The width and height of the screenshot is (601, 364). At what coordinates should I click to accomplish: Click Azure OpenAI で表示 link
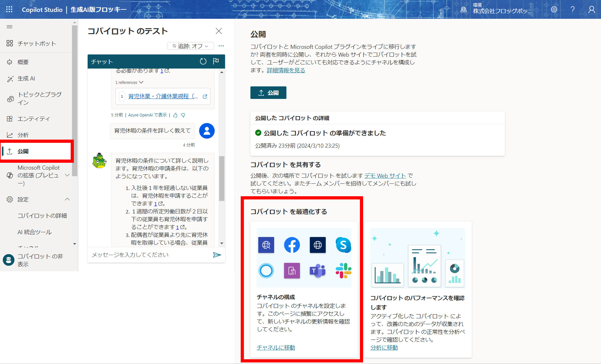click(147, 115)
